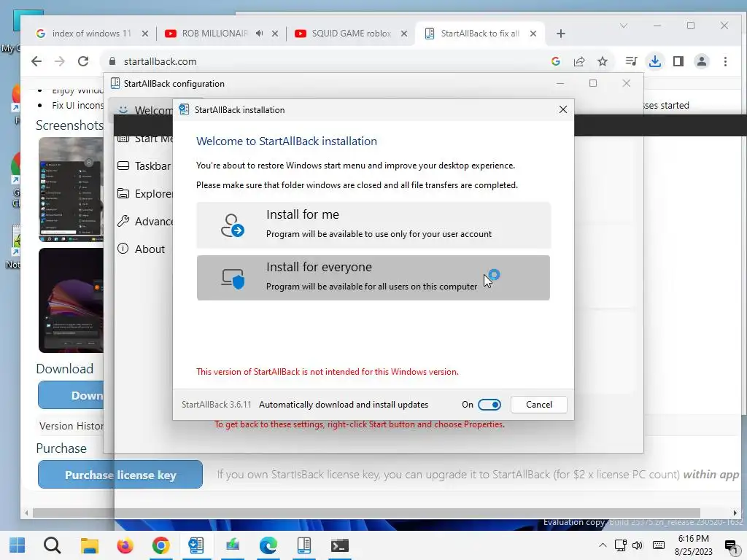Choose Install for me option
The width and height of the screenshot is (747, 560).
[x=373, y=225]
